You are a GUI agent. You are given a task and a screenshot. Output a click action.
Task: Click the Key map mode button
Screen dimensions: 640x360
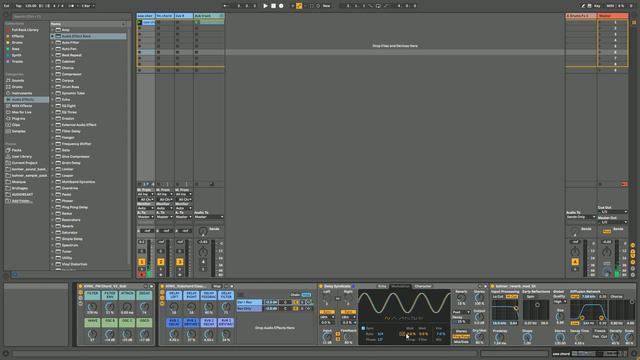(x=597, y=6)
